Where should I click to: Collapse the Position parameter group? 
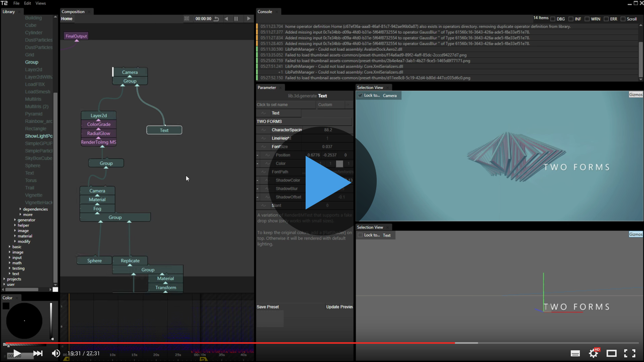[258, 155]
